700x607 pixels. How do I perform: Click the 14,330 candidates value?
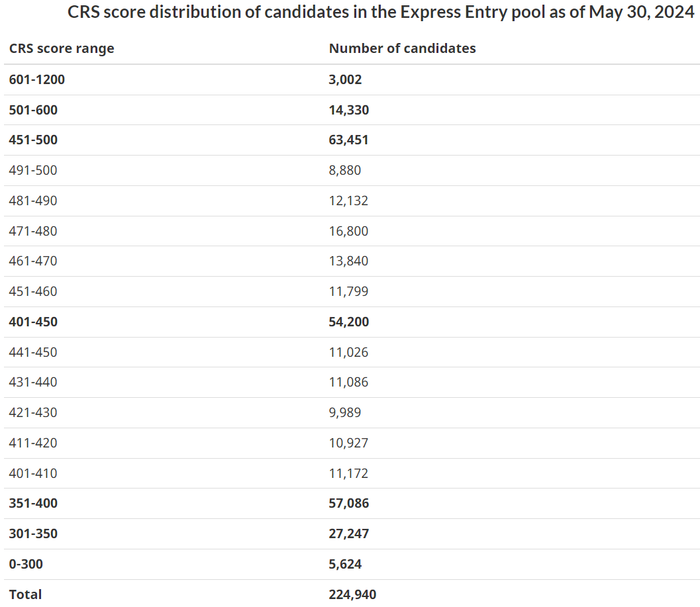[348, 110]
